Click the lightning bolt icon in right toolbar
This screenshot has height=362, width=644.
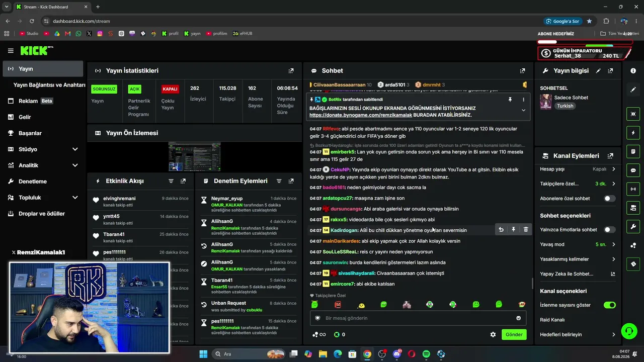click(x=633, y=133)
